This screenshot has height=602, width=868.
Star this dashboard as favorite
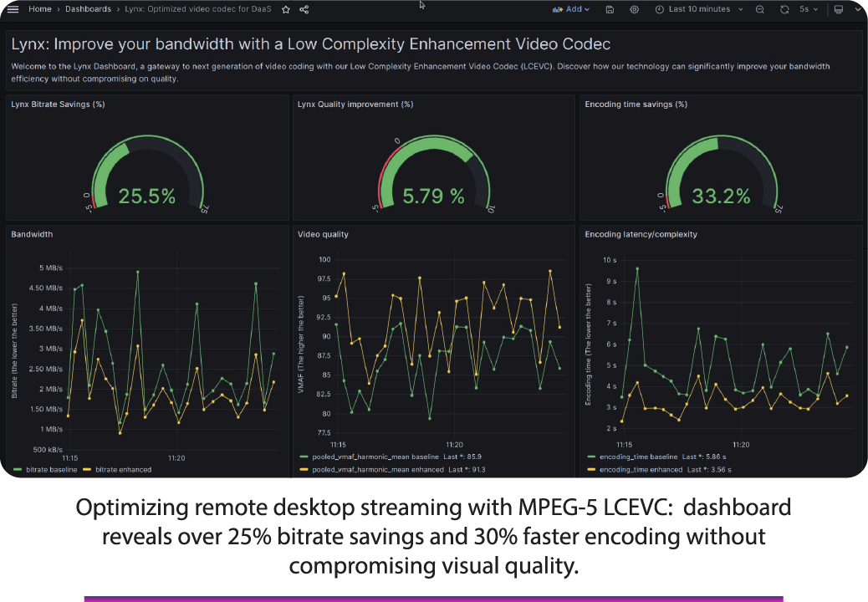[286, 10]
